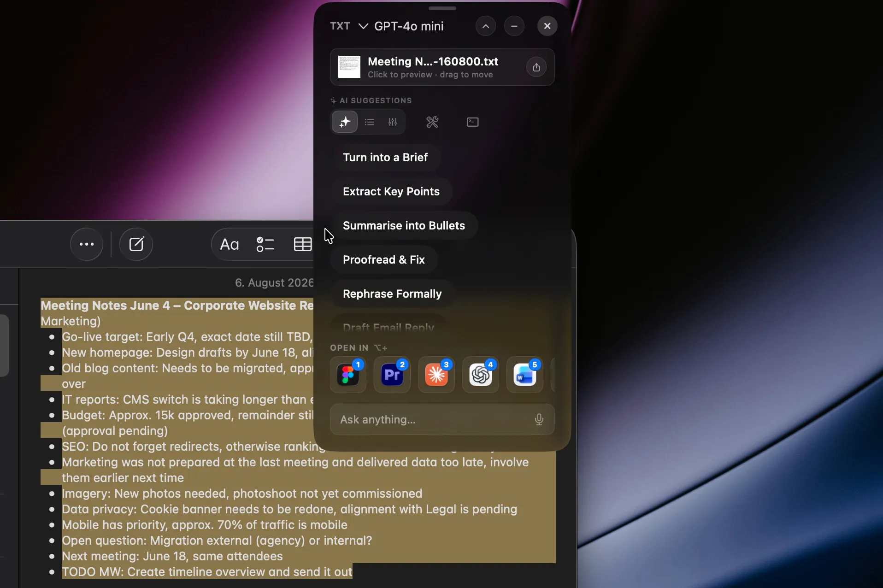
Task: Click the microphone icon in Ask anything
Action: click(x=539, y=419)
